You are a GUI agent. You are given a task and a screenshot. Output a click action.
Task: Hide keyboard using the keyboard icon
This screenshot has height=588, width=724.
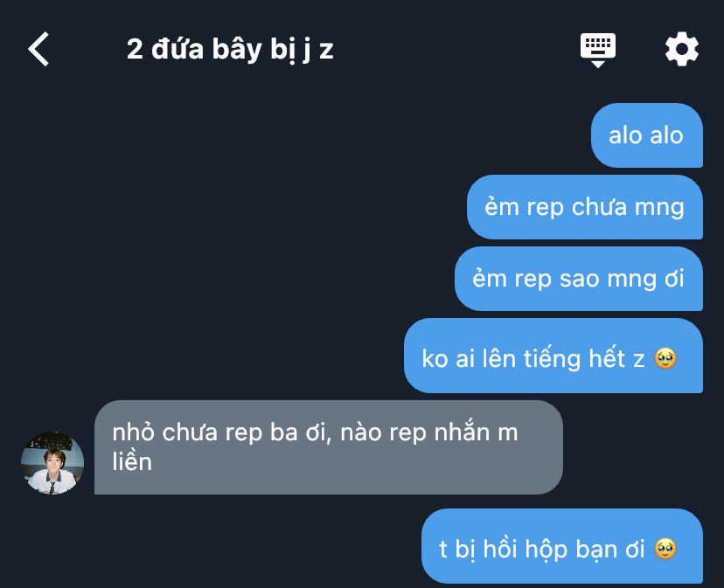coord(598,50)
